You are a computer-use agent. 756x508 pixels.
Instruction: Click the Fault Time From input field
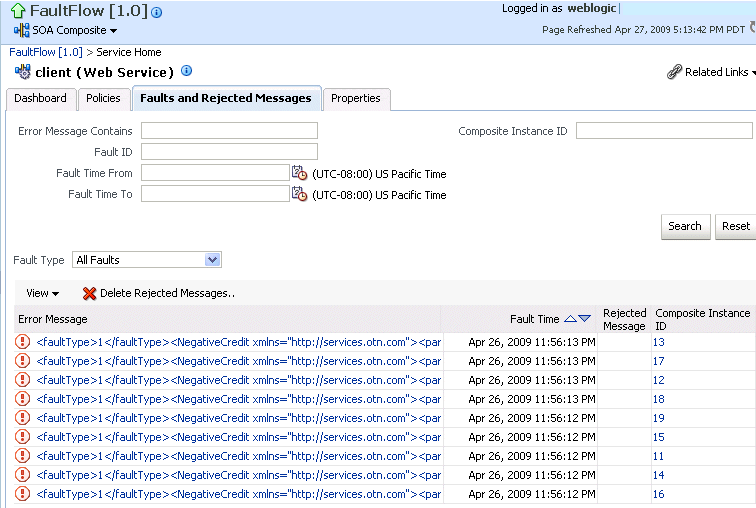(x=215, y=173)
